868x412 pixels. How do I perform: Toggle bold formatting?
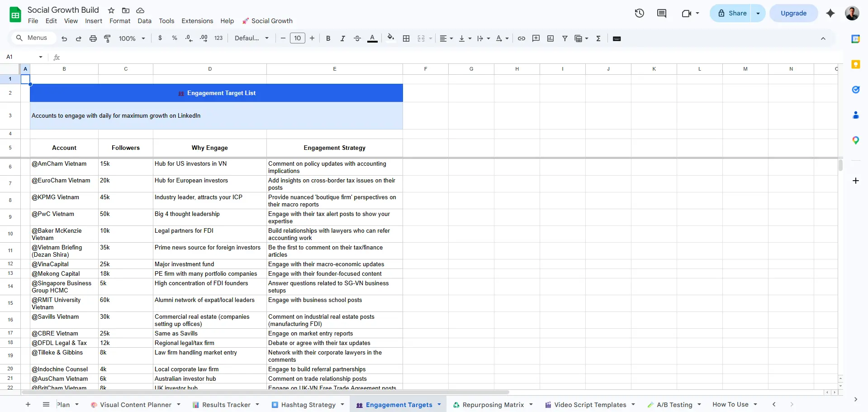(328, 38)
